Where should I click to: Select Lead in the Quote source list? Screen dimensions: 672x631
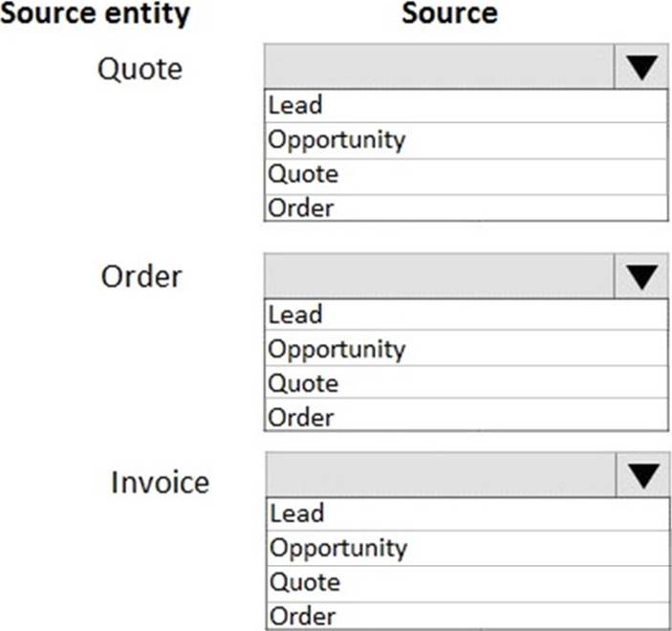[466, 105]
